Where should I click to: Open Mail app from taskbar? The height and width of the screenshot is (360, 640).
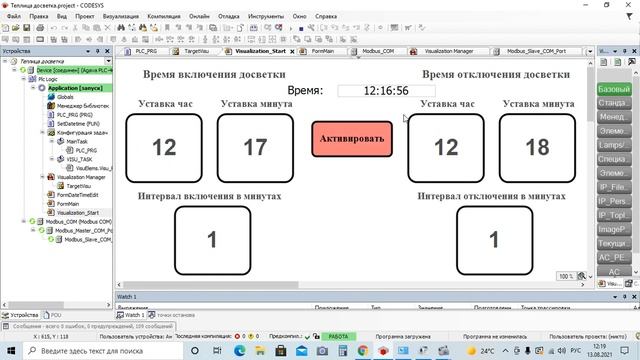point(301,351)
